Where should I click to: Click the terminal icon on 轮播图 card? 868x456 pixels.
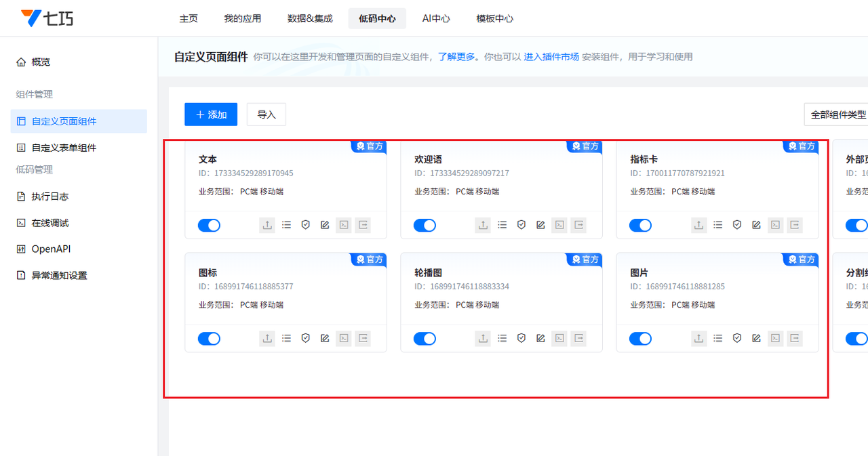pos(559,338)
